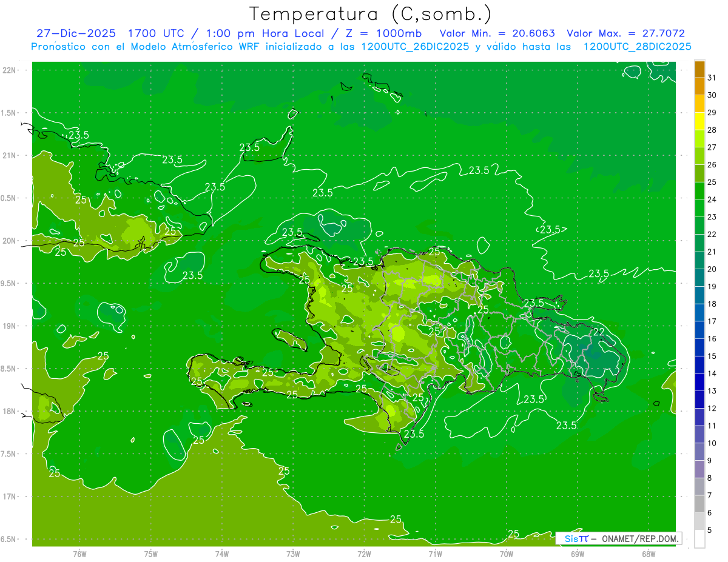Click the 74W longitude axis label

222,554
